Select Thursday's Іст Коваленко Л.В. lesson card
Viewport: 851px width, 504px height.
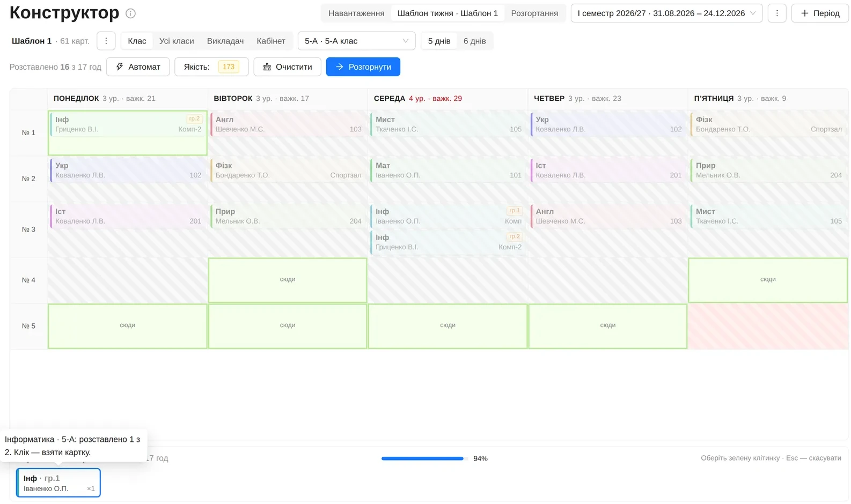click(x=608, y=171)
